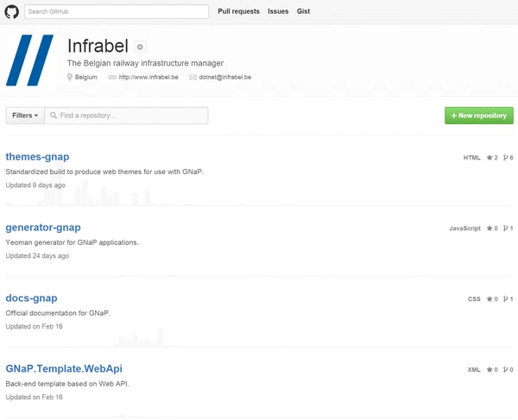
Task: View stargazers of generator-gnap
Action: click(492, 229)
